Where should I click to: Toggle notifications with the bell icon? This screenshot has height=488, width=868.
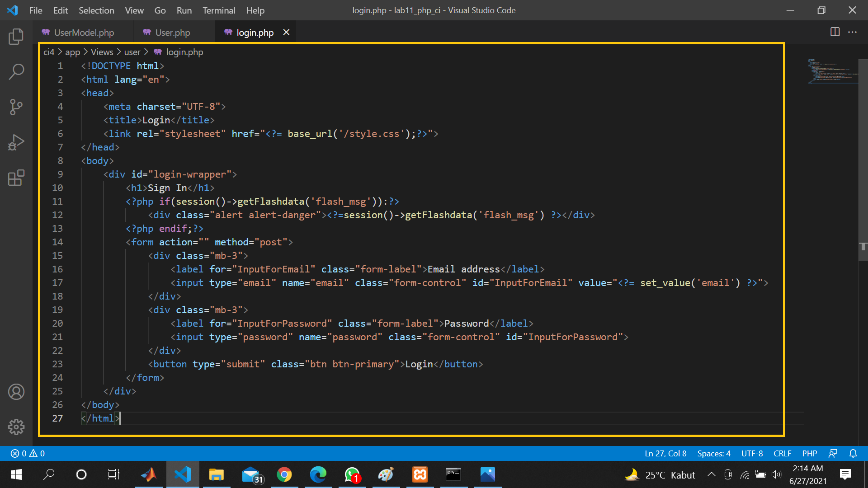pyautogui.click(x=853, y=453)
